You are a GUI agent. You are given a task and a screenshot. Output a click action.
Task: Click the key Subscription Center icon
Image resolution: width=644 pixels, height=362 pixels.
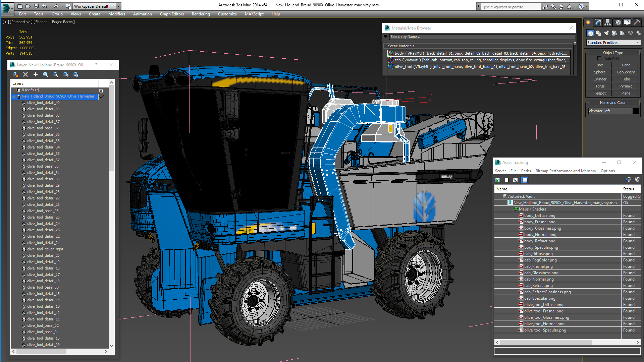pyautogui.click(x=553, y=6)
